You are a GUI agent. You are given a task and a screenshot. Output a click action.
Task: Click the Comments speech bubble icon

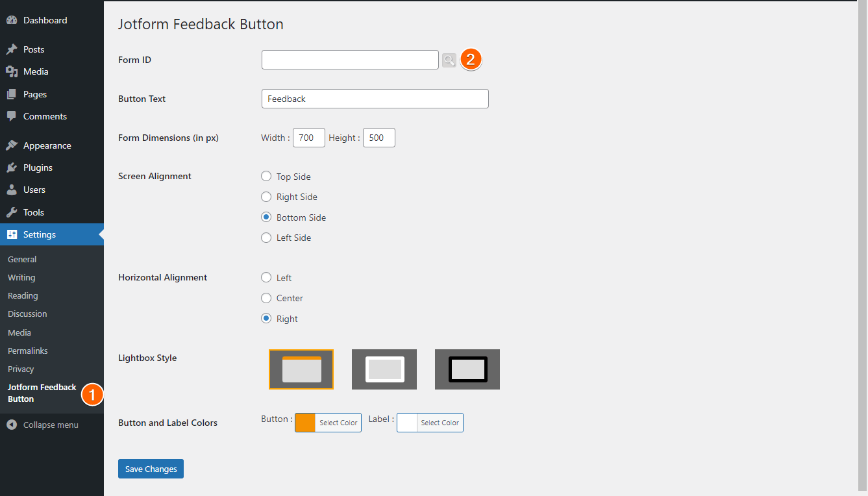pyautogui.click(x=12, y=116)
